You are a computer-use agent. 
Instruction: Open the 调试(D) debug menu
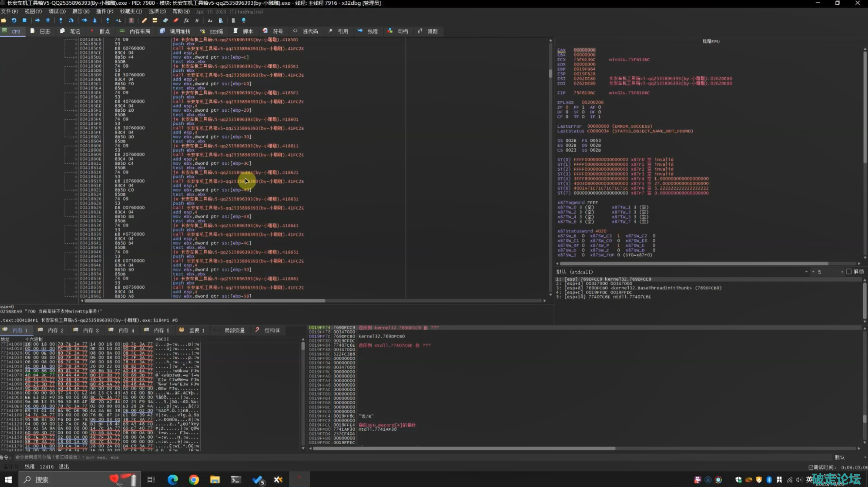57,11
